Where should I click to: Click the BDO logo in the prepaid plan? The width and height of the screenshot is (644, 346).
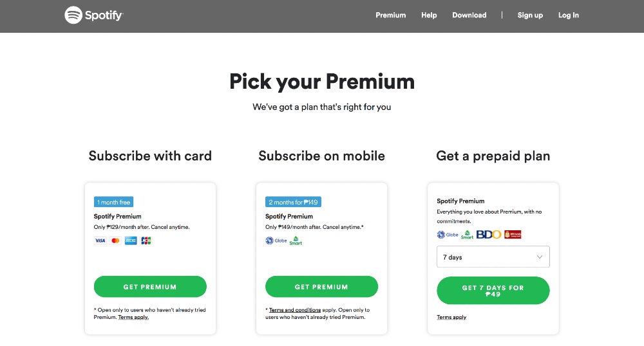(489, 235)
